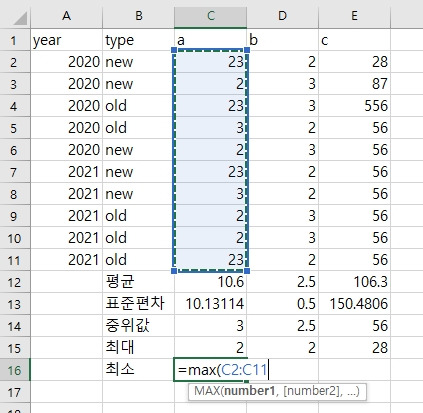
Task: Select column A header
Action: pyautogui.click(x=67, y=16)
